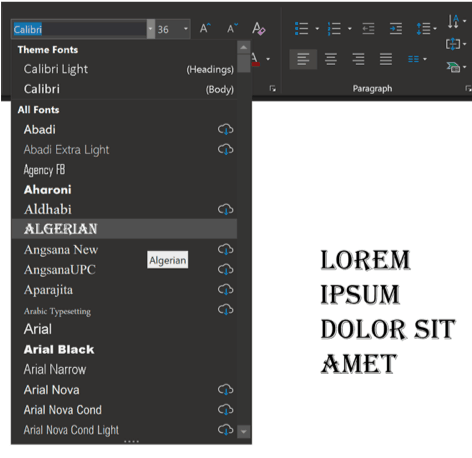Image resolution: width=472 pixels, height=458 pixels.
Task: Choose the Arial font
Action: coord(124,329)
